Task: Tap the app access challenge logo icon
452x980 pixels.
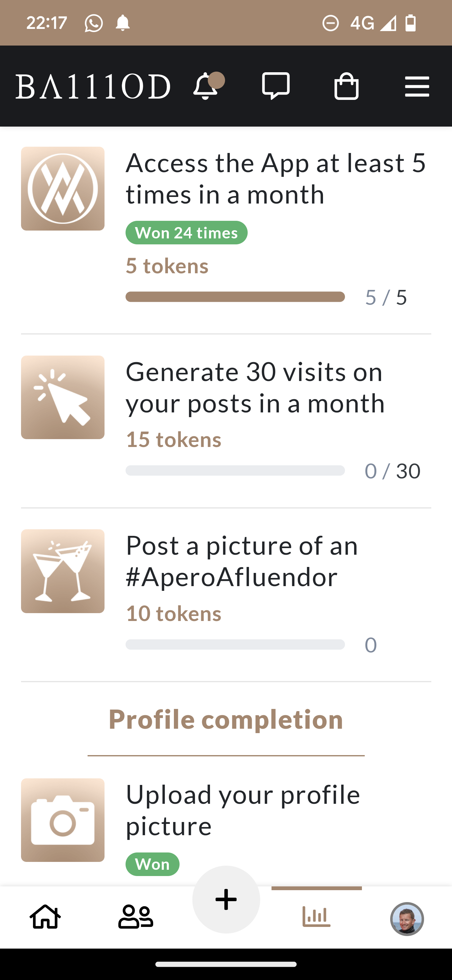Action: 63,189
